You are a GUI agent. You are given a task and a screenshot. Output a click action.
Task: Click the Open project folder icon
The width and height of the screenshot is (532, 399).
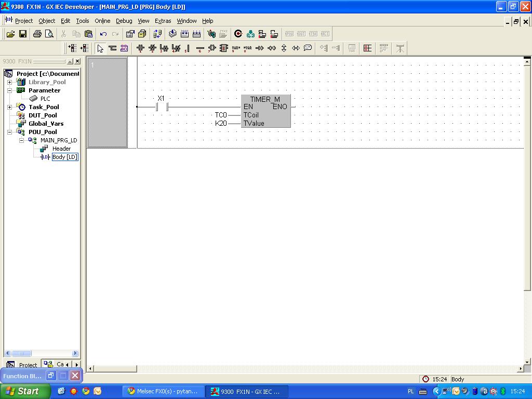tap(10, 34)
